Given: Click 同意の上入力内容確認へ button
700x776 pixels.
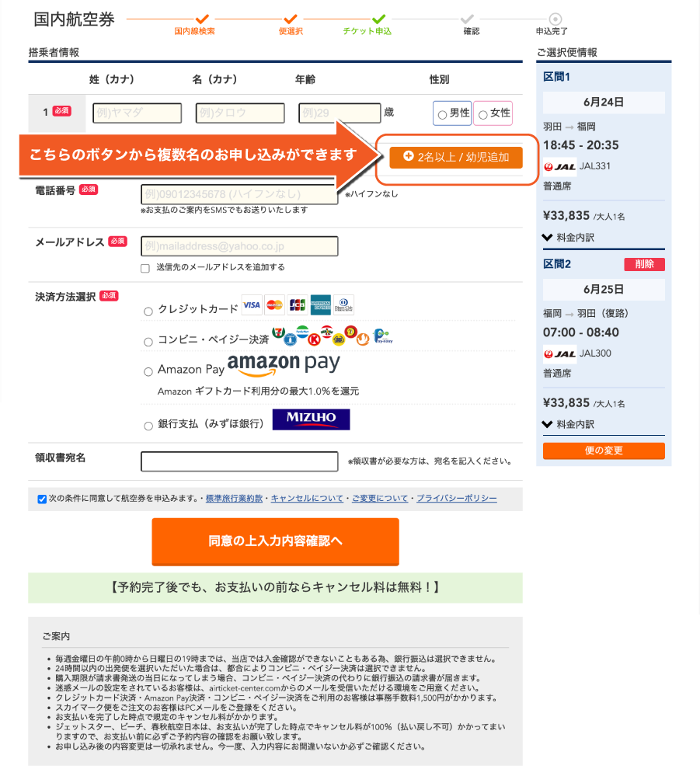Looking at the screenshot, I should (275, 541).
